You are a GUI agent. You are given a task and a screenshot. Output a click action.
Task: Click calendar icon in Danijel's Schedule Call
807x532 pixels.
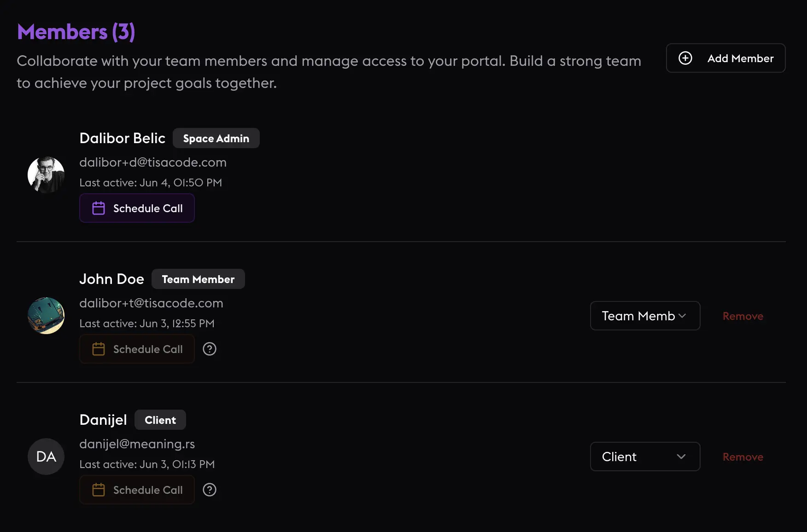99,490
